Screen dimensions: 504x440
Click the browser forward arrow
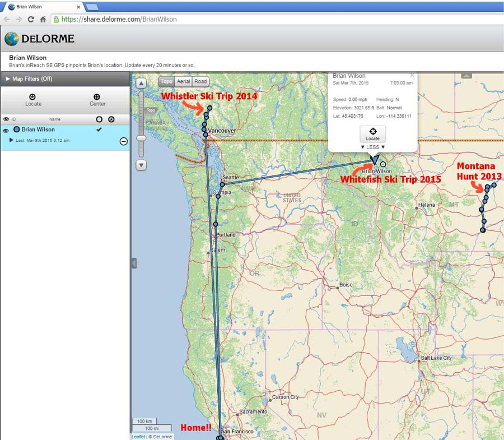[x=18, y=19]
